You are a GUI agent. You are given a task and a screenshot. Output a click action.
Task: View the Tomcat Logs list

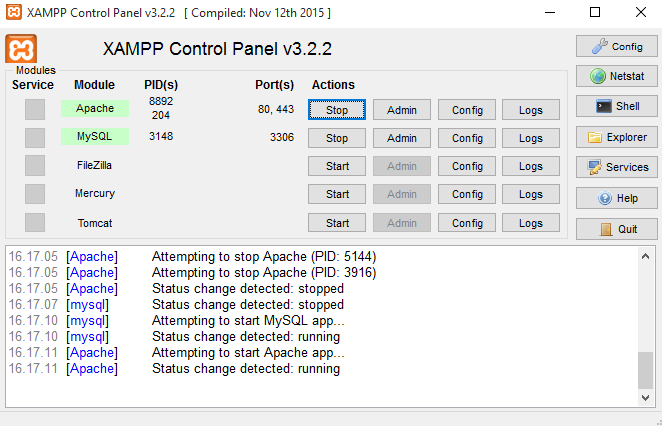click(531, 222)
